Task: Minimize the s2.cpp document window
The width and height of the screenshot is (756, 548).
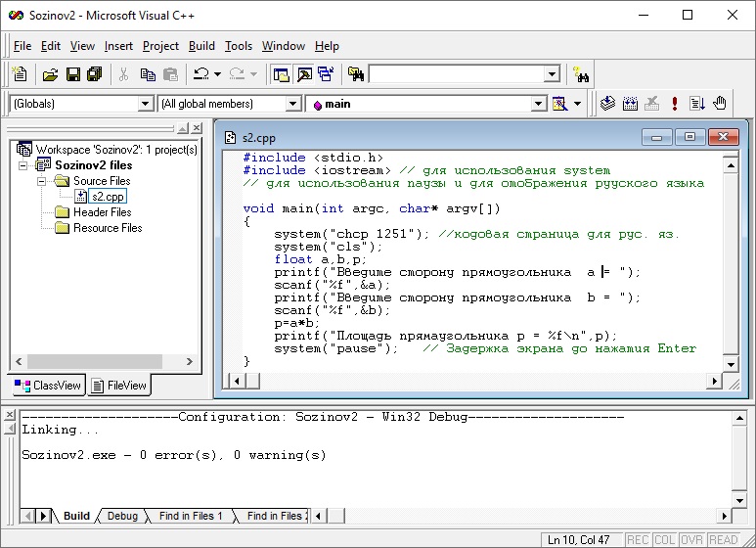Action: pyautogui.click(x=656, y=137)
